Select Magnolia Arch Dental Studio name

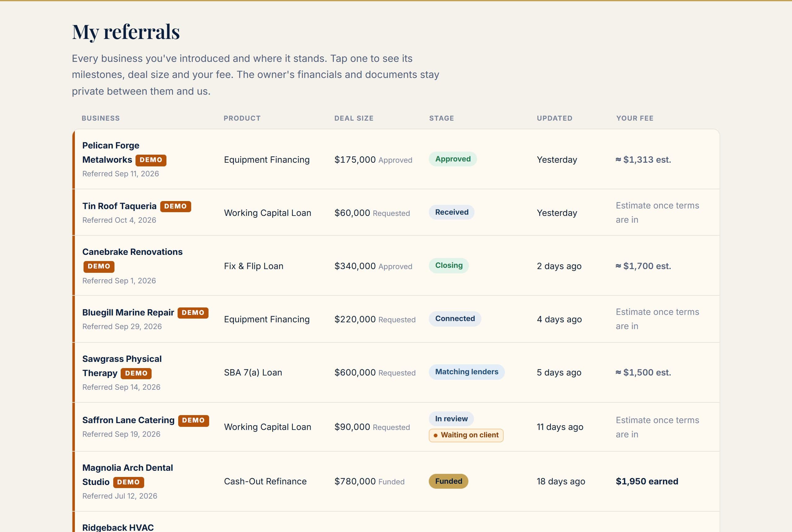pos(127,475)
